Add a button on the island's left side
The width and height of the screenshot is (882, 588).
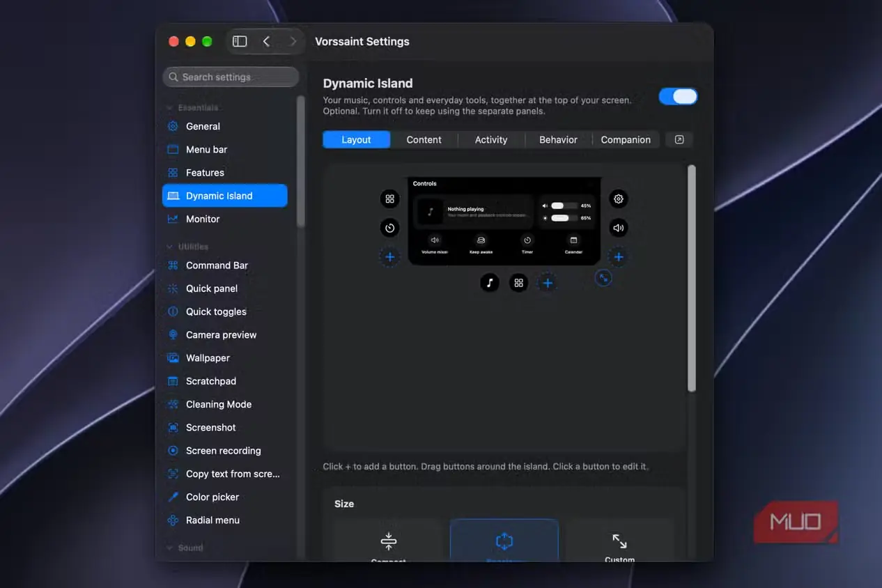coord(390,257)
